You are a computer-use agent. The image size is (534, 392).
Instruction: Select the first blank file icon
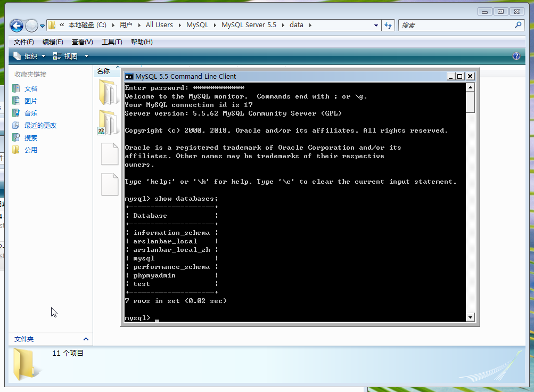tap(110, 154)
